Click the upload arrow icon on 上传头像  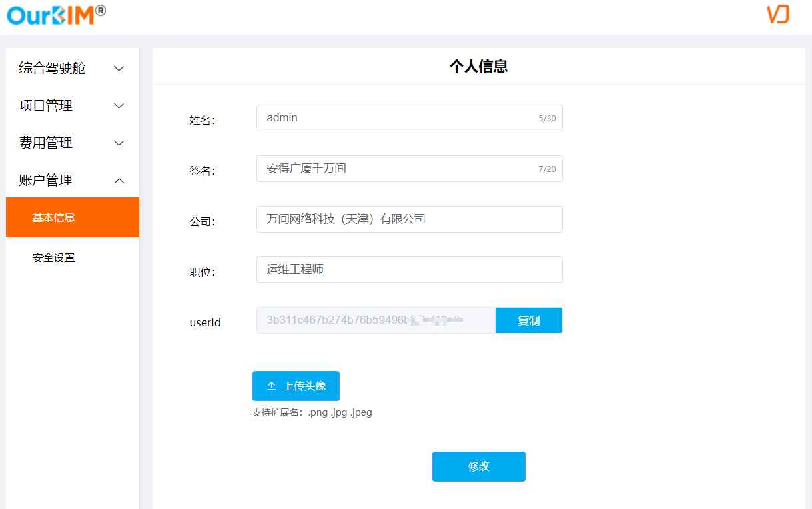(272, 386)
